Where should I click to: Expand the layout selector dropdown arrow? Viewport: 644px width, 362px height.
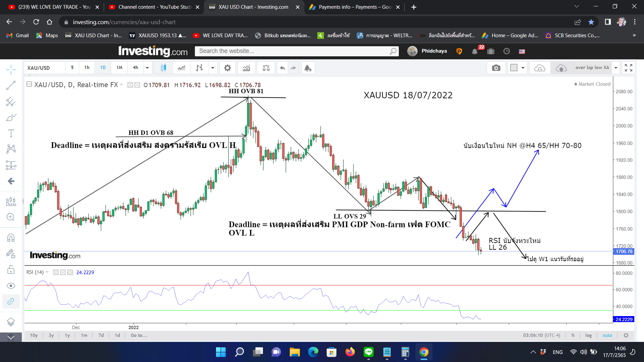click(x=523, y=68)
